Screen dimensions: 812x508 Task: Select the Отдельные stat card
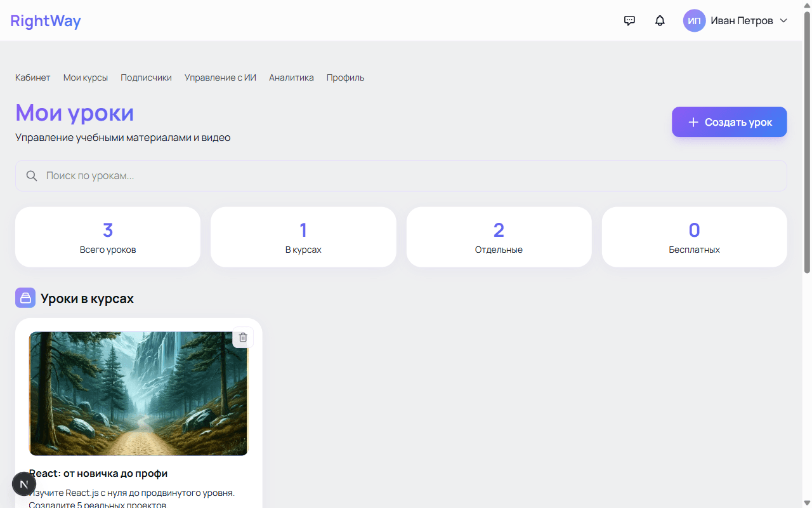(x=499, y=237)
